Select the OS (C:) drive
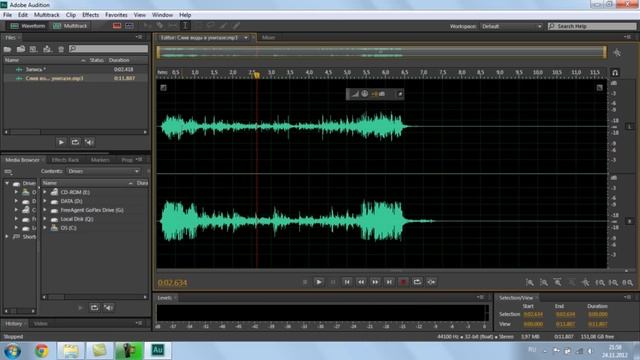This screenshot has width=640, height=360. (x=68, y=228)
